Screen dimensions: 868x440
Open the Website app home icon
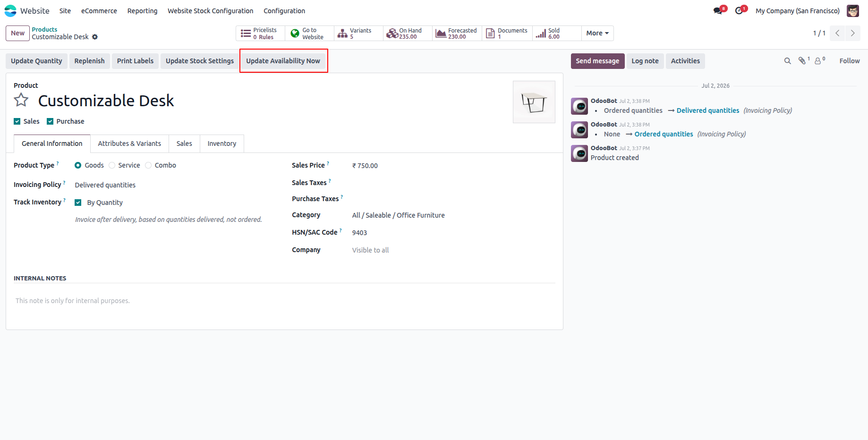pos(10,11)
